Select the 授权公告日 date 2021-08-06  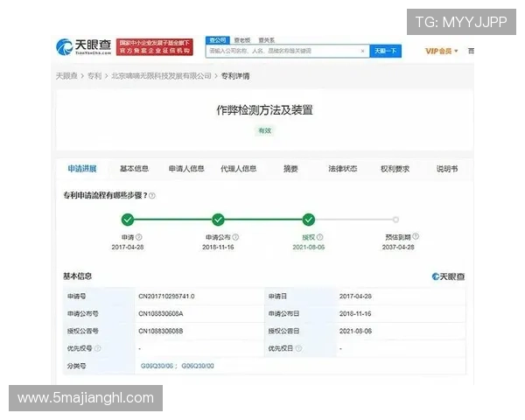(x=355, y=331)
